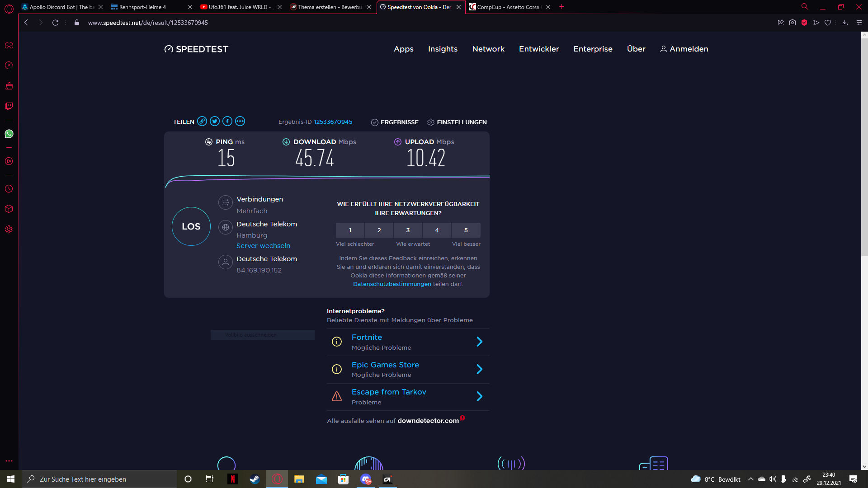
Task: Open the Insights menu item
Action: click(x=443, y=49)
